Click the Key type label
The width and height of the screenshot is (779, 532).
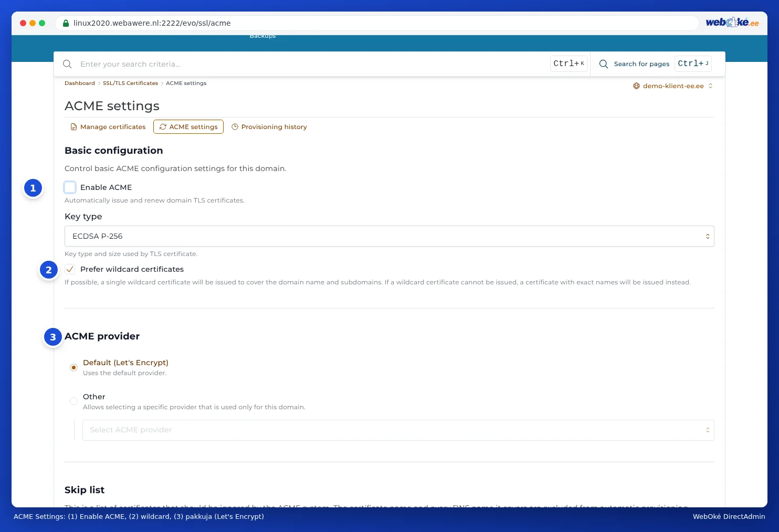(x=83, y=217)
